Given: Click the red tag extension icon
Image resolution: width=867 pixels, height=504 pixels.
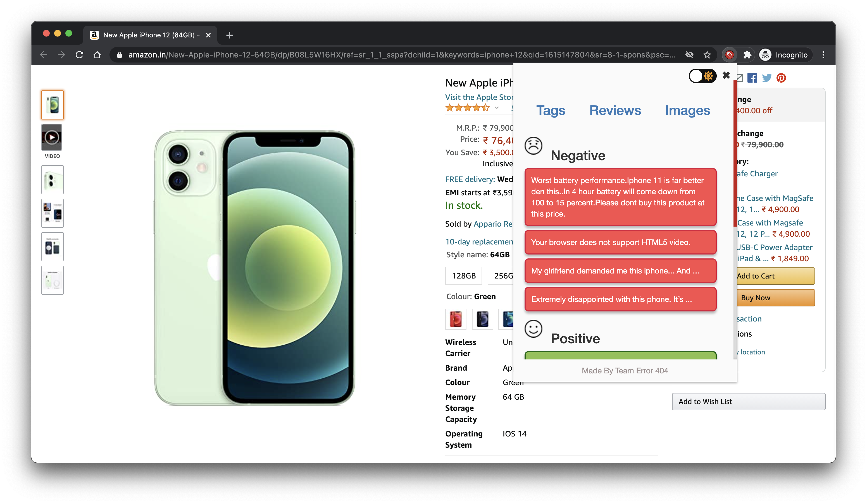Looking at the screenshot, I should point(729,55).
